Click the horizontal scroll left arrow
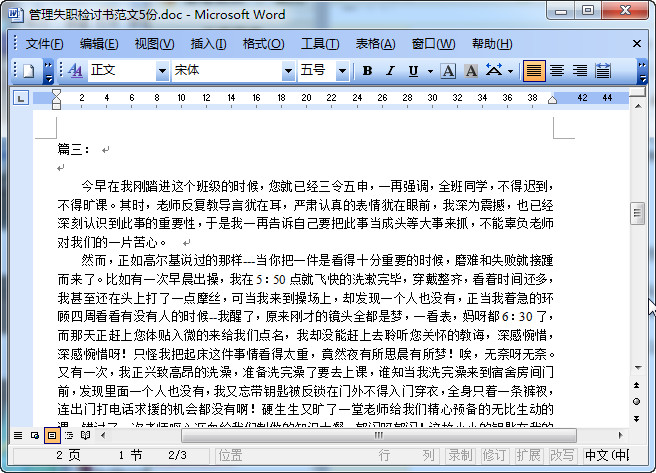656x473 pixels. pos(103,435)
